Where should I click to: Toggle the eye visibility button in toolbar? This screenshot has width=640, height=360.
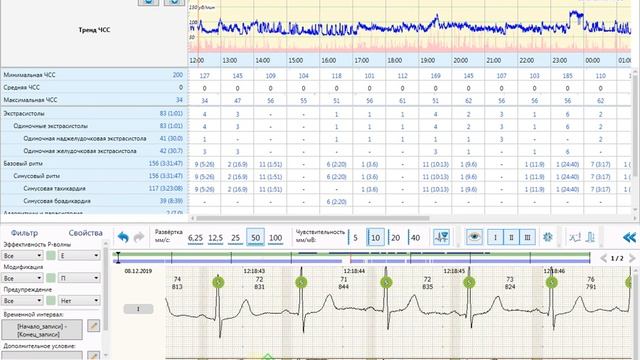click(474, 237)
